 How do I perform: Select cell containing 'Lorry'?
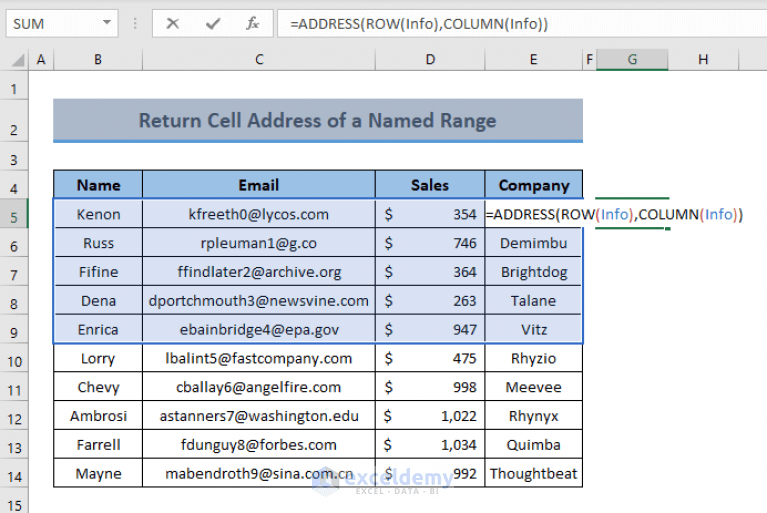pyautogui.click(x=98, y=358)
